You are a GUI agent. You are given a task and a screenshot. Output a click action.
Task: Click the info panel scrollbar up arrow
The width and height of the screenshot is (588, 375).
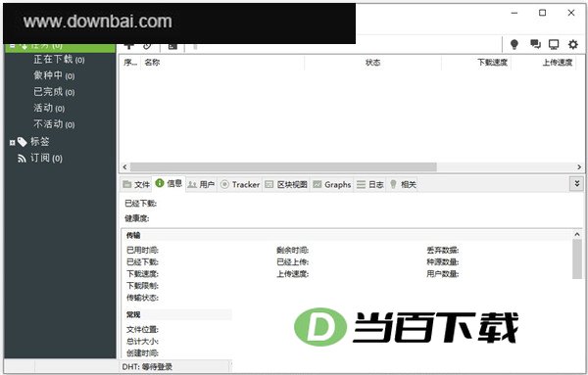tap(577, 234)
